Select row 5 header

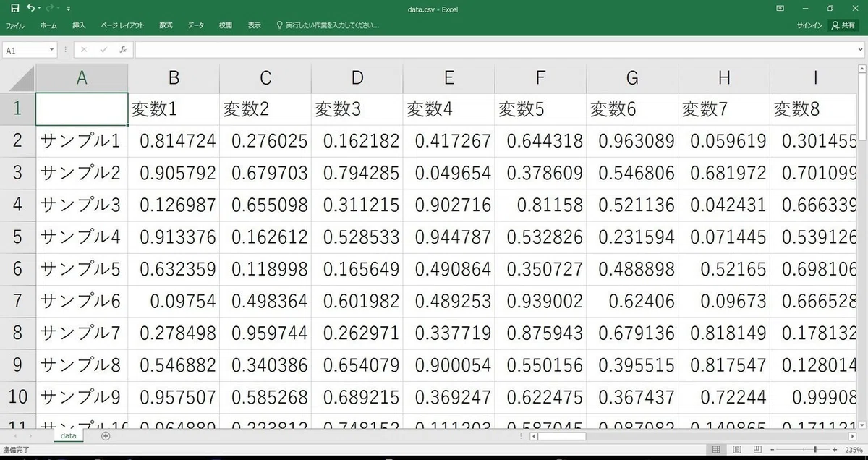pos(17,237)
